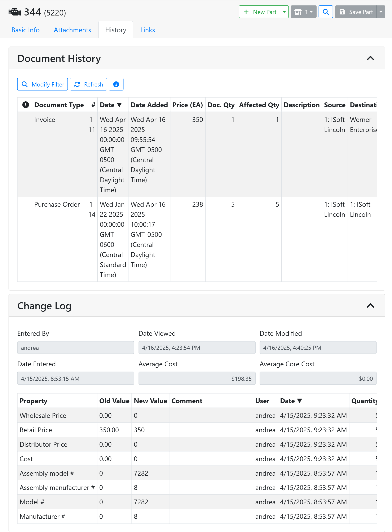Open the New Part dropdown arrow

click(x=284, y=12)
